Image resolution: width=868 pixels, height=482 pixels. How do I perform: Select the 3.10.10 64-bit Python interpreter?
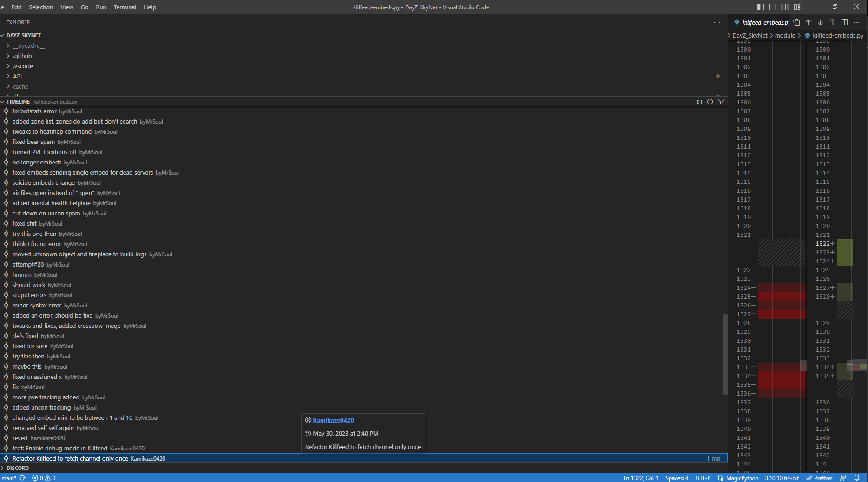pyautogui.click(x=782, y=478)
